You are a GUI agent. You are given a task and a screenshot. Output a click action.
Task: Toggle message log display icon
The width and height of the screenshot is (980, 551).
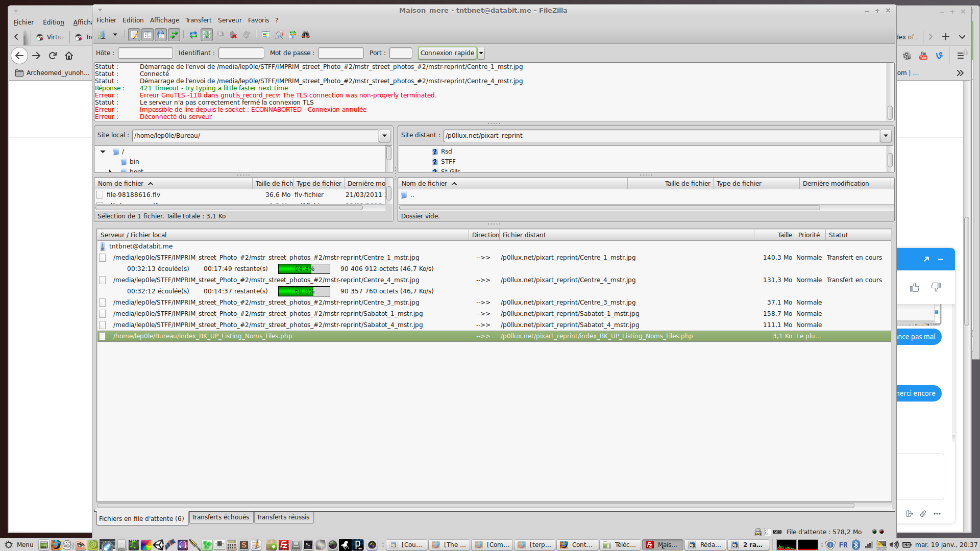(134, 35)
